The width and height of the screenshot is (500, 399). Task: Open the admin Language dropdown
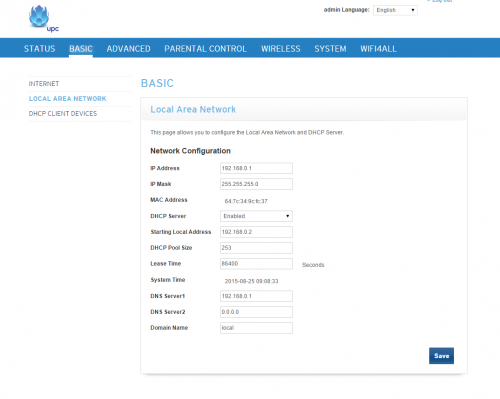[x=395, y=10]
